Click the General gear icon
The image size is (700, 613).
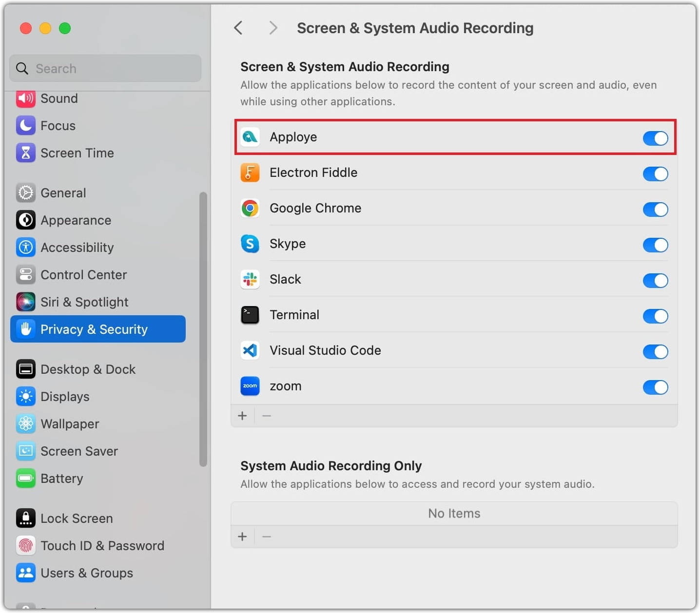click(26, 193)
